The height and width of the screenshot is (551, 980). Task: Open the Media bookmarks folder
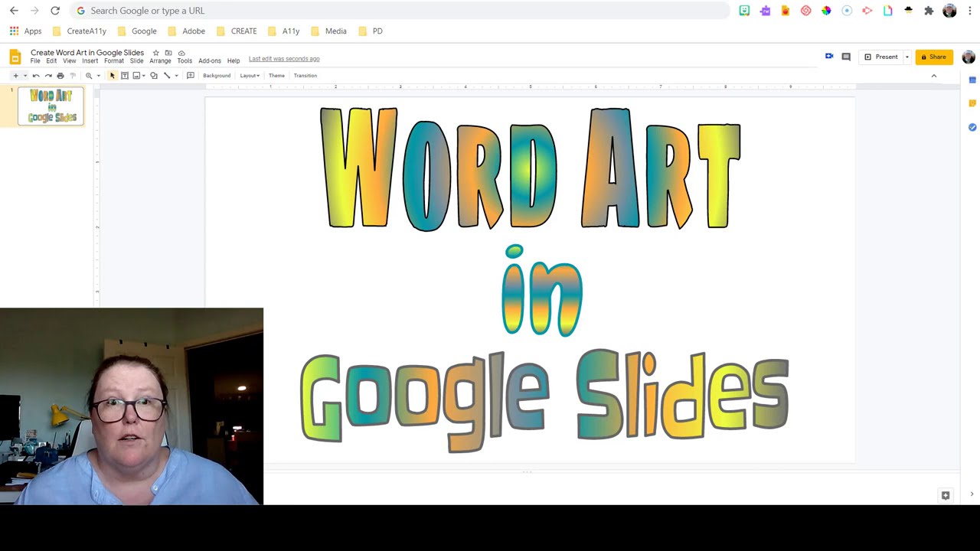pos(329,31)
